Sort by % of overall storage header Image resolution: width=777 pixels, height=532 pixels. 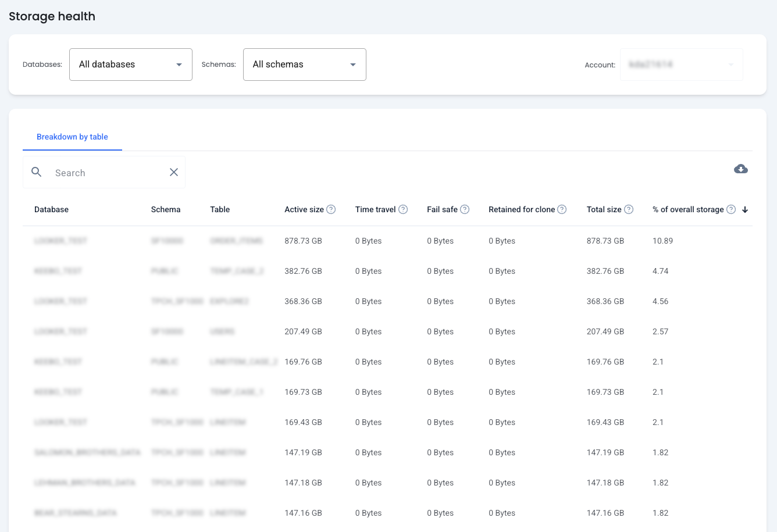click(688, 209)
